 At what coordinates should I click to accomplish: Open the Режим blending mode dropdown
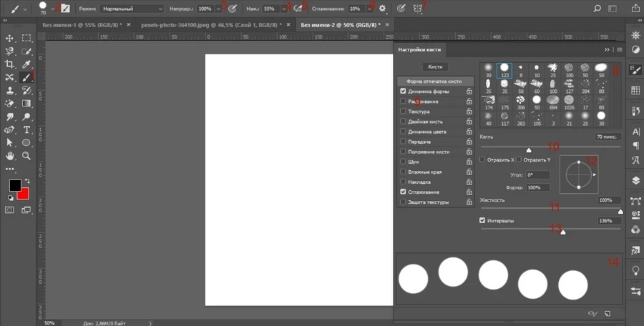click(x=132, y=9)
